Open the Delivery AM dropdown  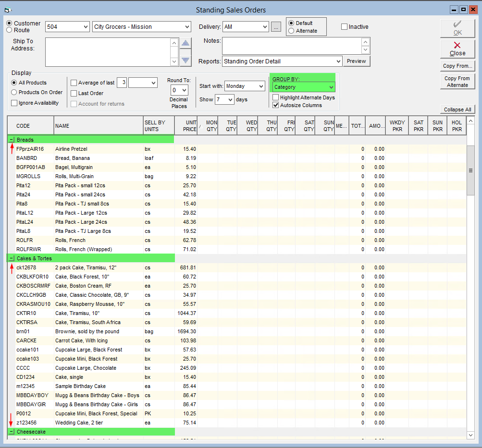(x=265, y=27)
